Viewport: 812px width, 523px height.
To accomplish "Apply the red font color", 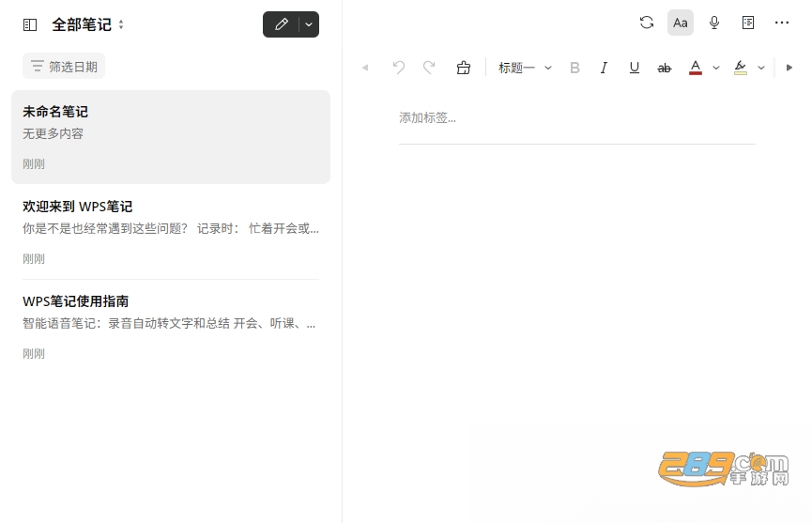I will click(696, 68).
